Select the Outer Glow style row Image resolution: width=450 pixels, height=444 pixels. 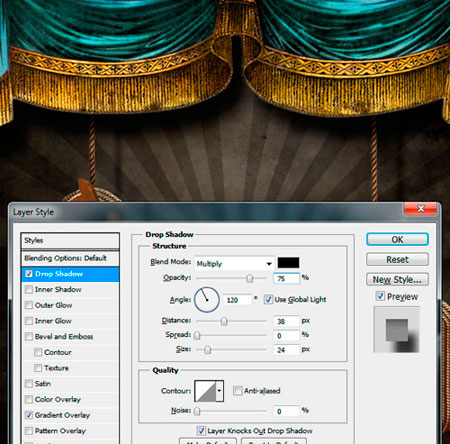coord(70,305)
